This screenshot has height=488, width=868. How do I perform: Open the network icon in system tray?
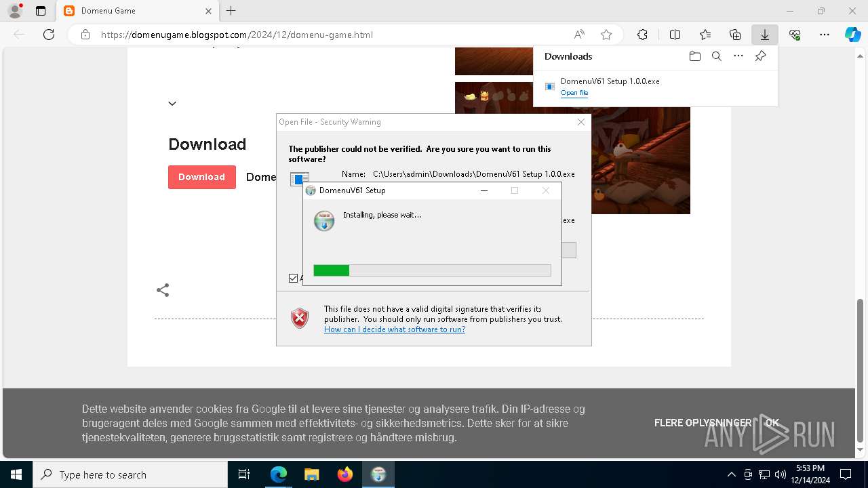(764, 474)
